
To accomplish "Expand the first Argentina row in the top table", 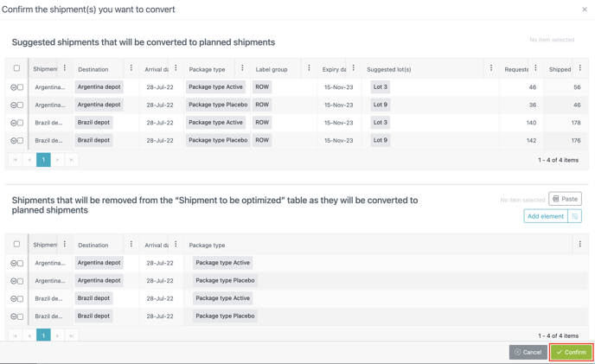I will pos(14,87).
